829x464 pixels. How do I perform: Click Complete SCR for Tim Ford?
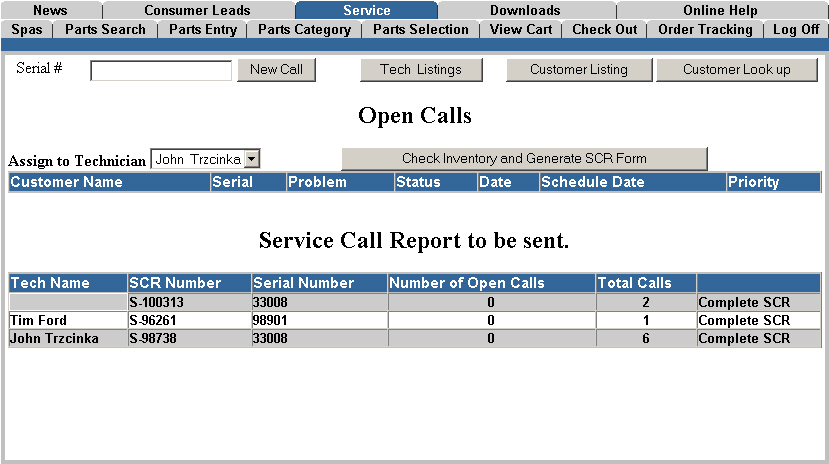(744, 320)
